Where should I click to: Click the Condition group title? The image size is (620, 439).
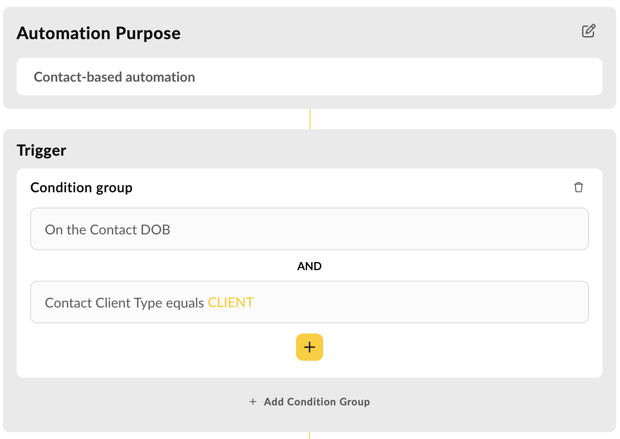tap(81, 187)
